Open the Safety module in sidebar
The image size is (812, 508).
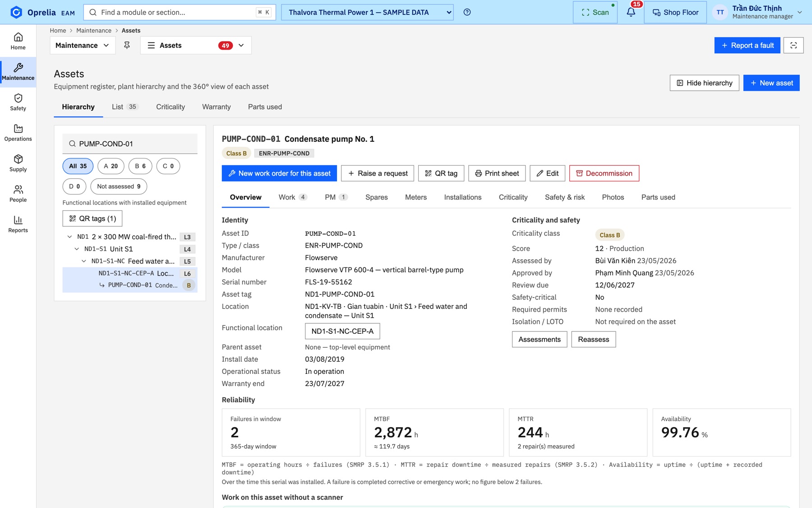(18, 102)
